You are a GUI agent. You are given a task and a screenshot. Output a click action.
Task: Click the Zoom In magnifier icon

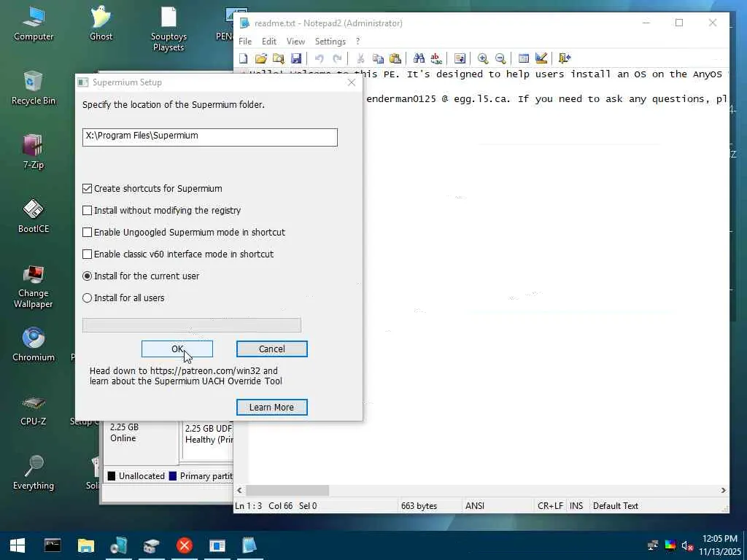(x=483, y=58)
